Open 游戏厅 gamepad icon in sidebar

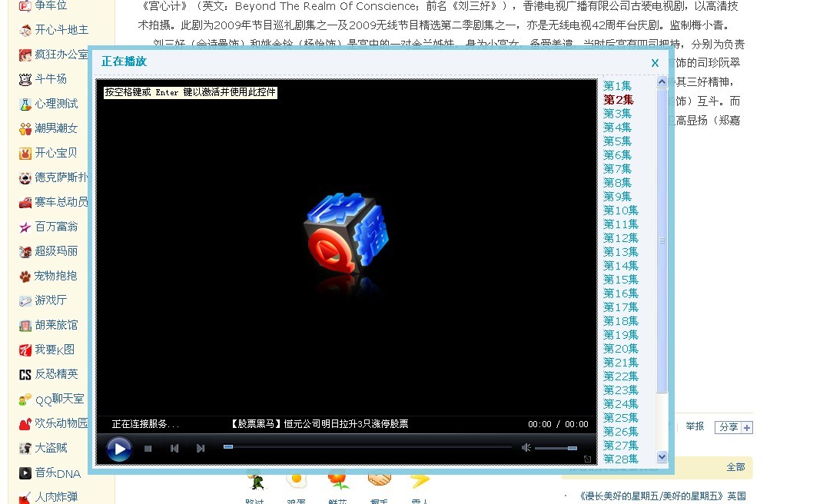[25, 301]
